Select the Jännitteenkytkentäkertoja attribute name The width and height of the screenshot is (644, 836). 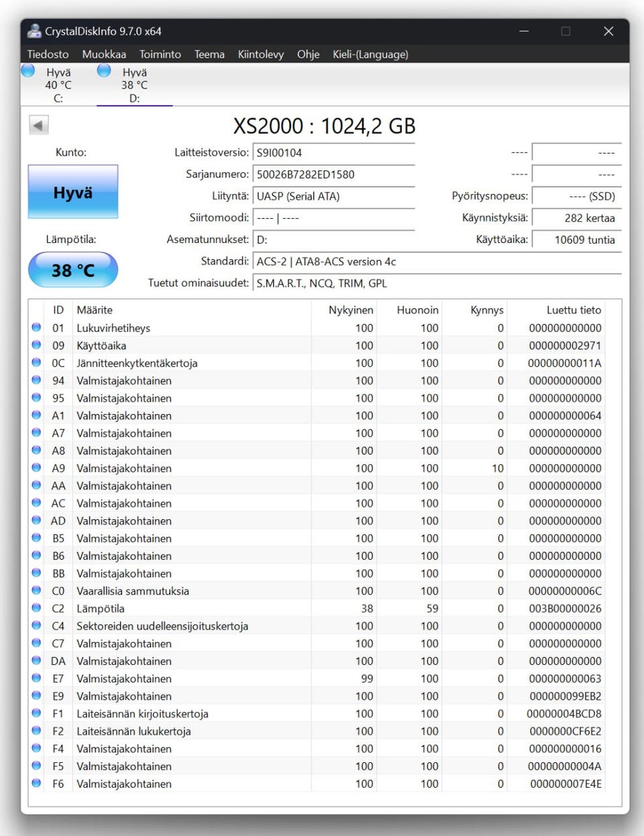tap(137, 363)
